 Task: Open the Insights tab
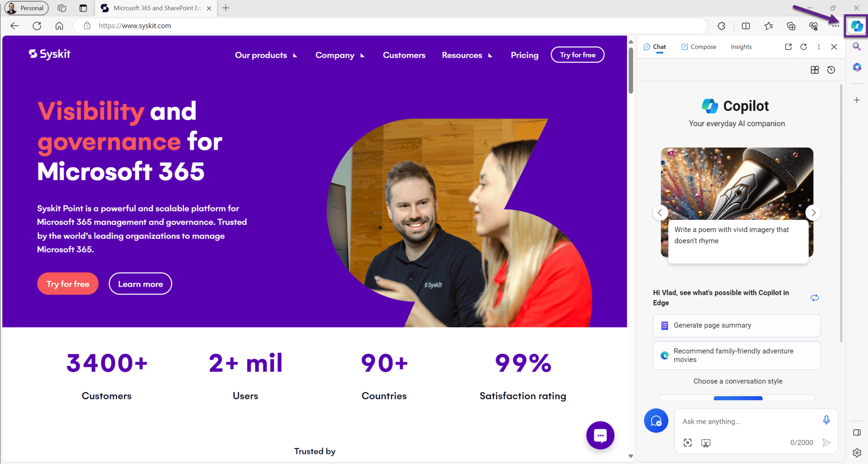tap(741, 47)
